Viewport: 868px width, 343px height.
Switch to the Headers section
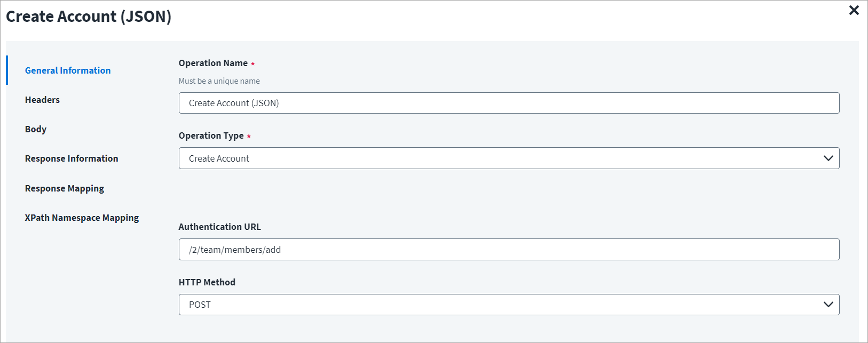click(x=42, y=99)
